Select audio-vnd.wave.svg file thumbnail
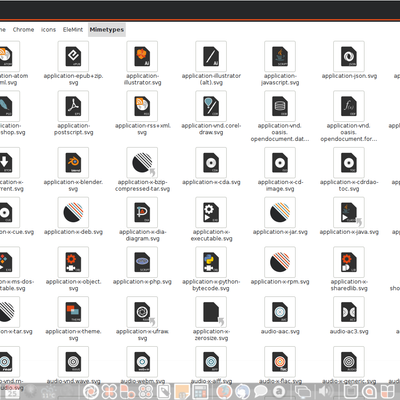The image size is (400, 400). click(73, 362)
